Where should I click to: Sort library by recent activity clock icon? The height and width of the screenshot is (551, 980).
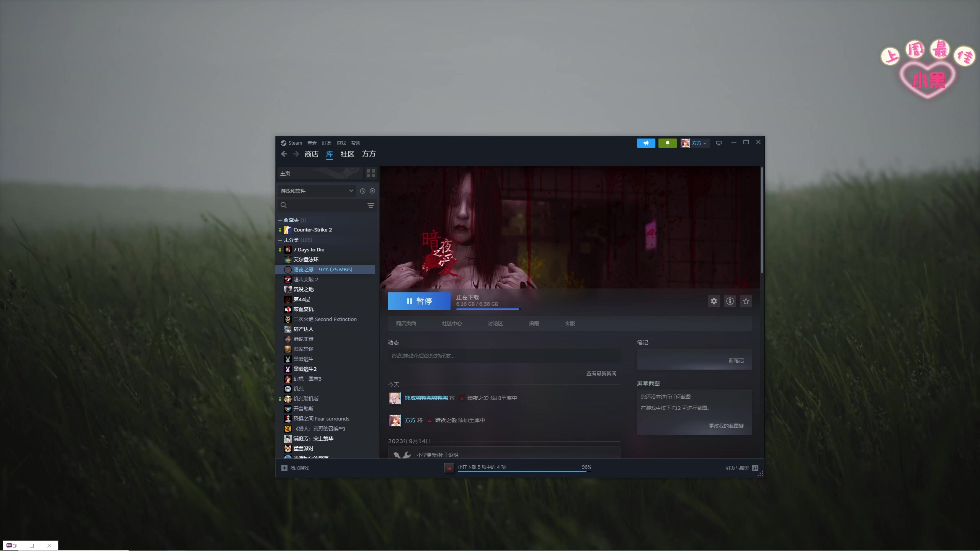coord(363,191)
